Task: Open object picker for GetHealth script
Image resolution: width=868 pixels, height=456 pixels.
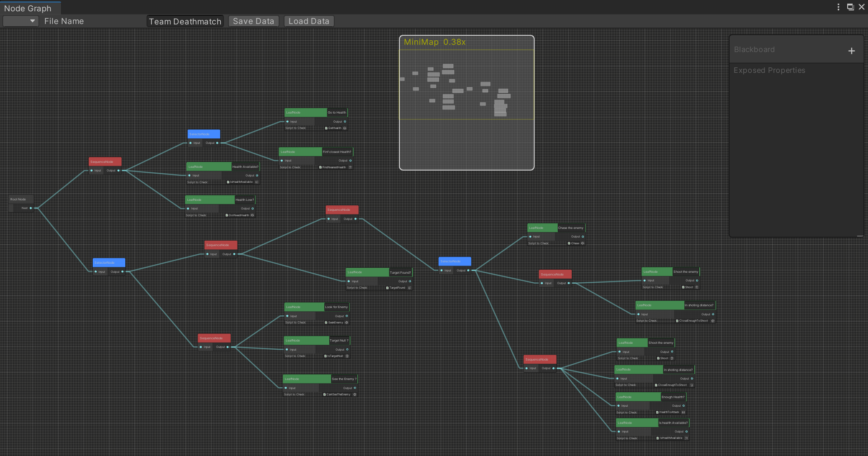Action: [345, 128]
